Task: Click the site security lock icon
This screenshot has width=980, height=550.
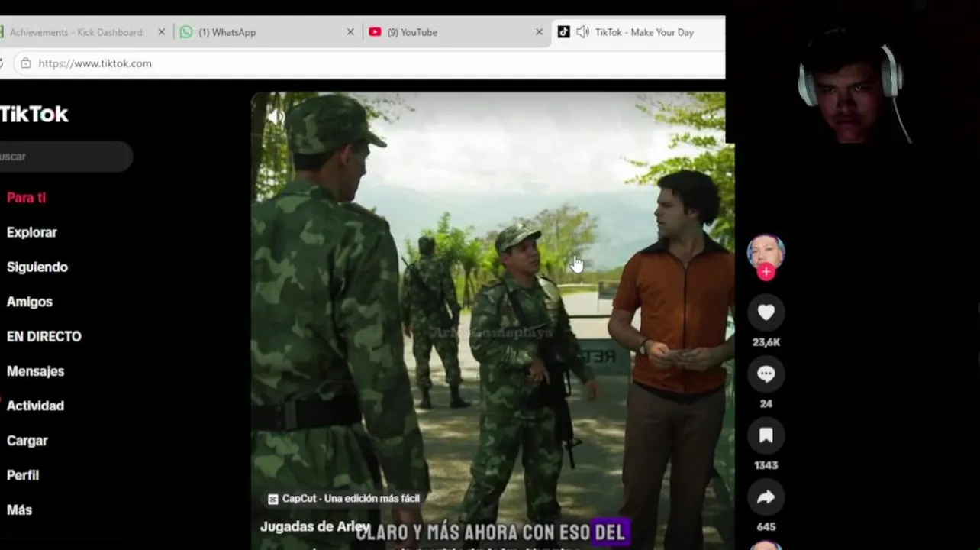Action: pos(25,63)
